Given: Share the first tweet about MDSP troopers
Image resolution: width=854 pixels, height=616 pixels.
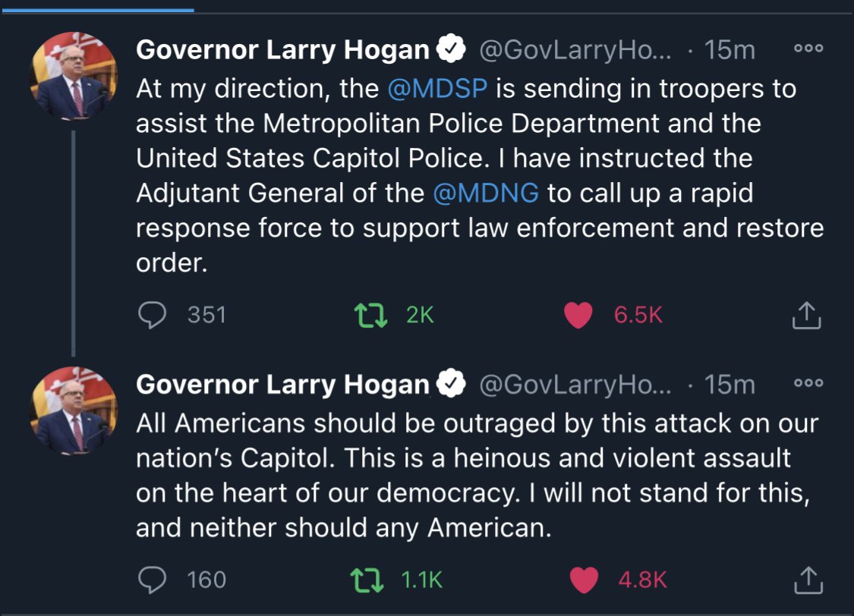Looking at the screenshot, I should [807, 316].
